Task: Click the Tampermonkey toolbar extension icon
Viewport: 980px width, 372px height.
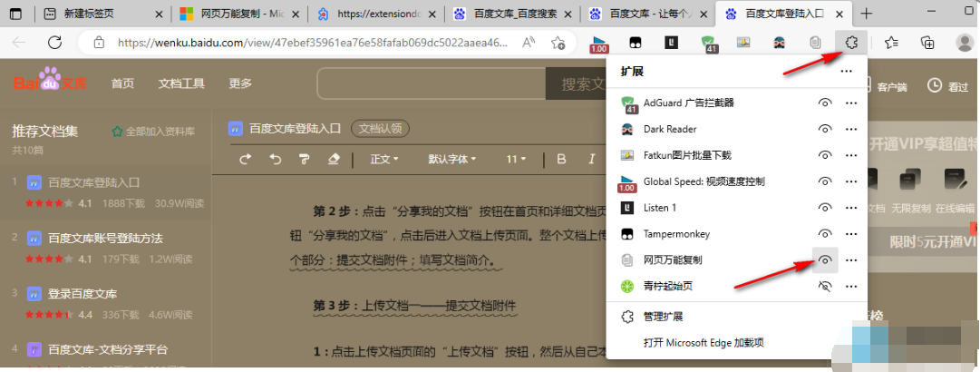Action: coord(635,43)
